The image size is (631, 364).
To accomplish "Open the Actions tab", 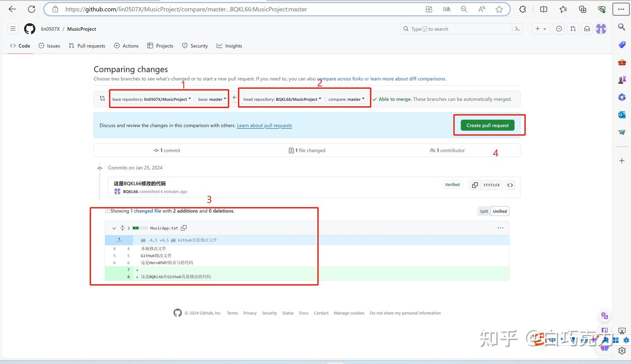I will click(126, 46).
